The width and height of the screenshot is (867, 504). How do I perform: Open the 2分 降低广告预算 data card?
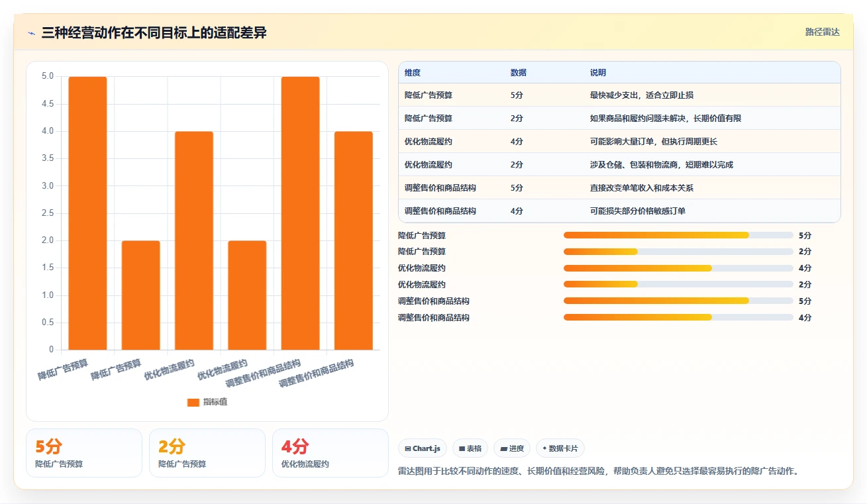(207, 453)
